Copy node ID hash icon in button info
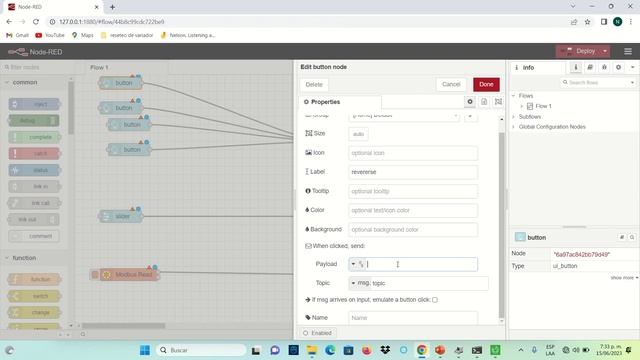Viewport: 640px width, 360px height. [622, 237]
